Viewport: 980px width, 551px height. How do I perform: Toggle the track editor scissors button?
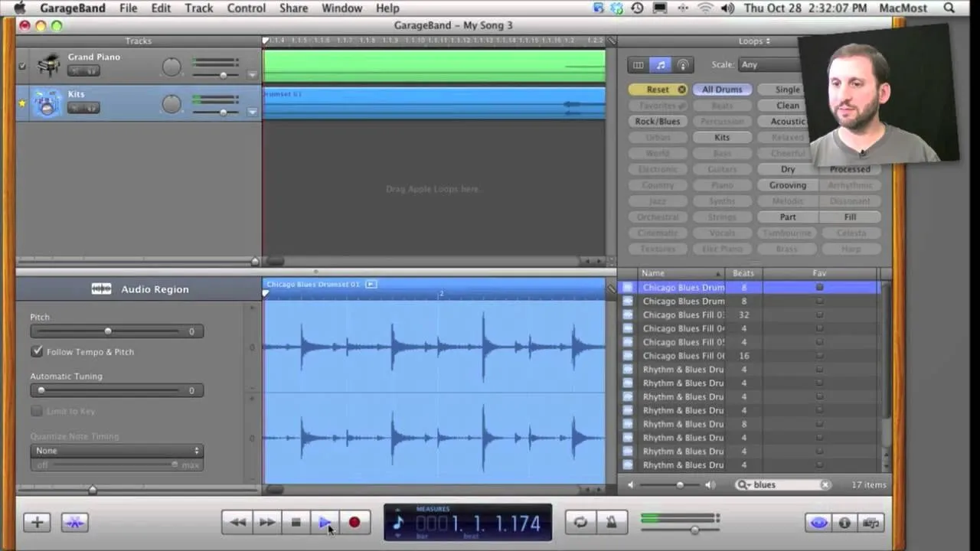pyautogui.click(x=75, y=522)
